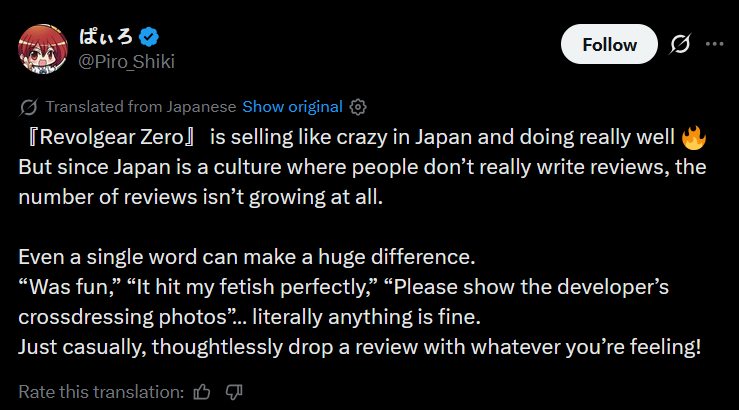Open the three-dot More options menu
Image resolution: width=739 pixels, height=410 pixels.
tap(714, 44)
